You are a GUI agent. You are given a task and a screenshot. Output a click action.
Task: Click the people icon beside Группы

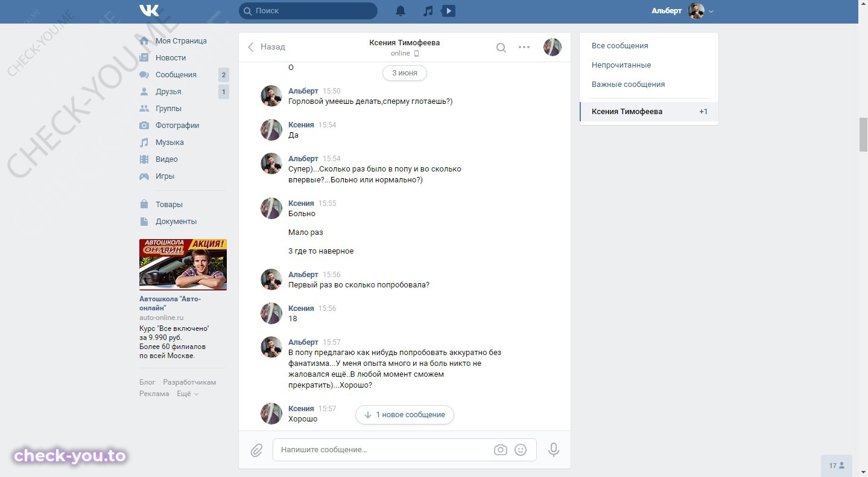click(144, 109)
